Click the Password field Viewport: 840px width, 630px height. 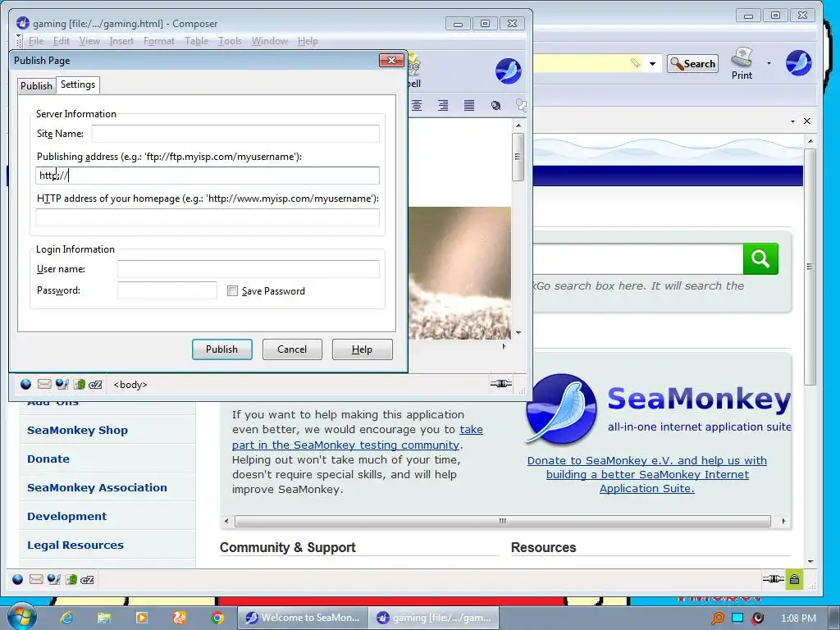(167, 290)
